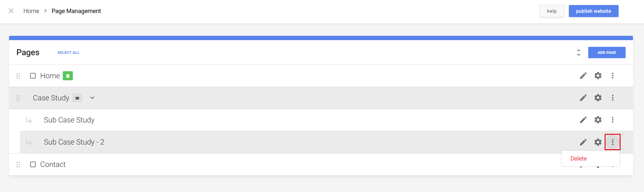
Task: Open settings gear for Sub Case Study - 2
Action: pyautogui.click(x=598, y=142)
